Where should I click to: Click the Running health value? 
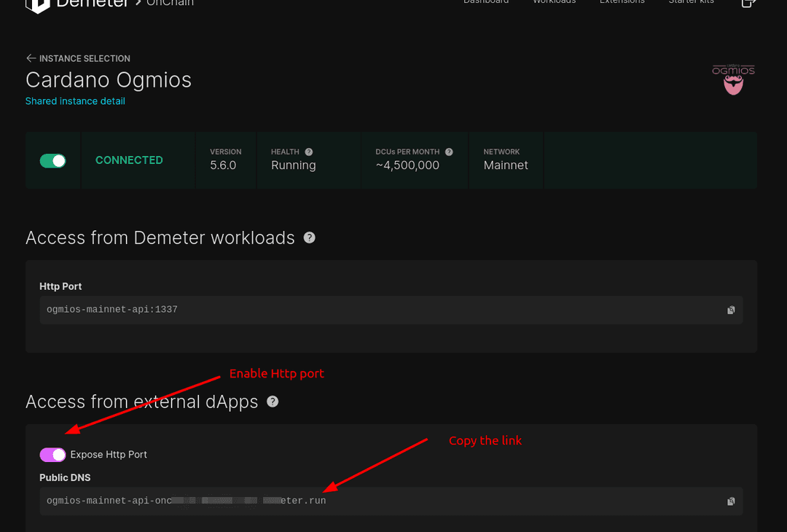tap(293, 165)
